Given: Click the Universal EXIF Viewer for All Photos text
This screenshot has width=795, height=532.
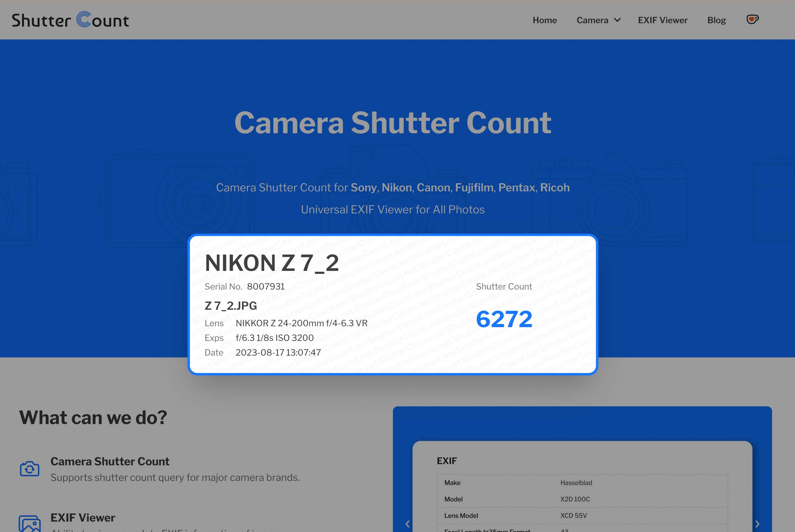Looking at the screenshot, I should [x=393, y=209].
